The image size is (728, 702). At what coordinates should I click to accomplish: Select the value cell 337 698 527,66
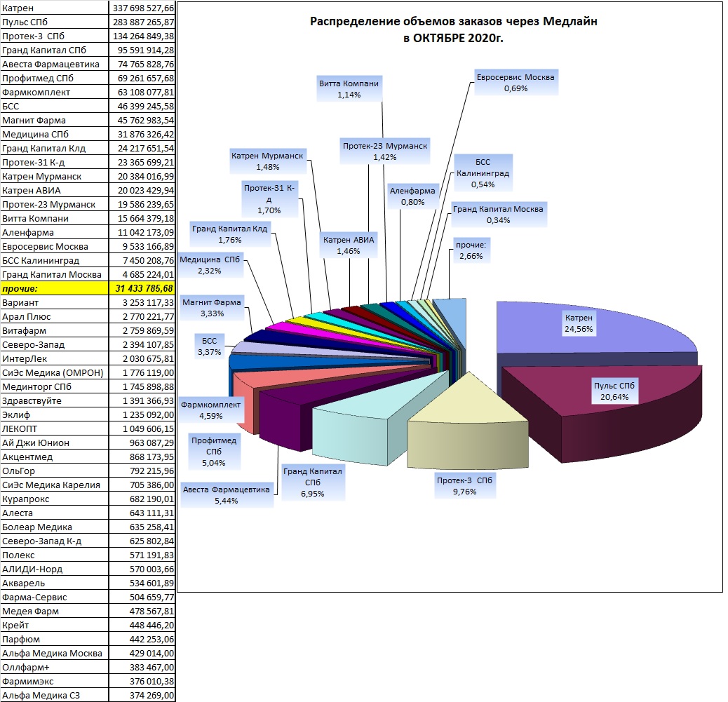pyautogui.click(x=142, y=8)
